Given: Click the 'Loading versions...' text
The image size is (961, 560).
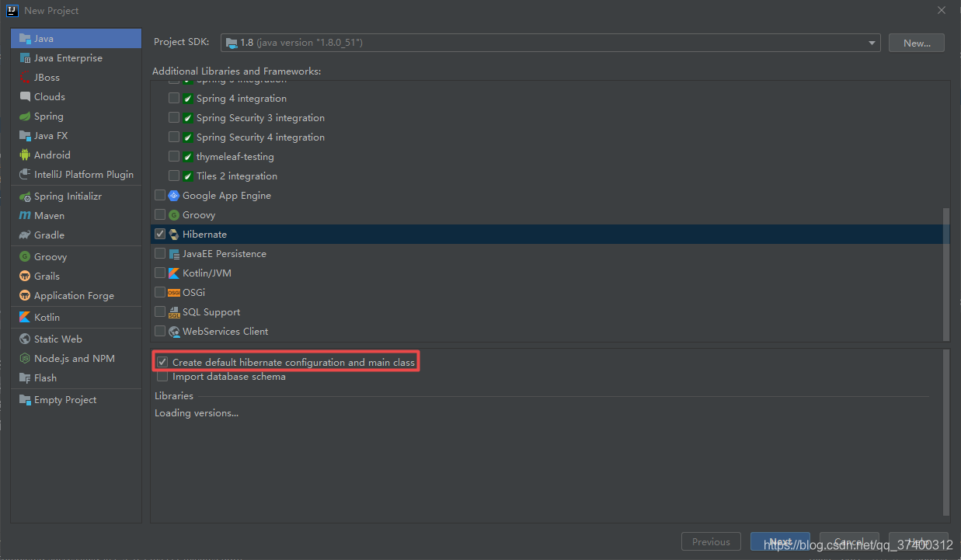Looking at the screenshot, I should [x=197, y=412].
